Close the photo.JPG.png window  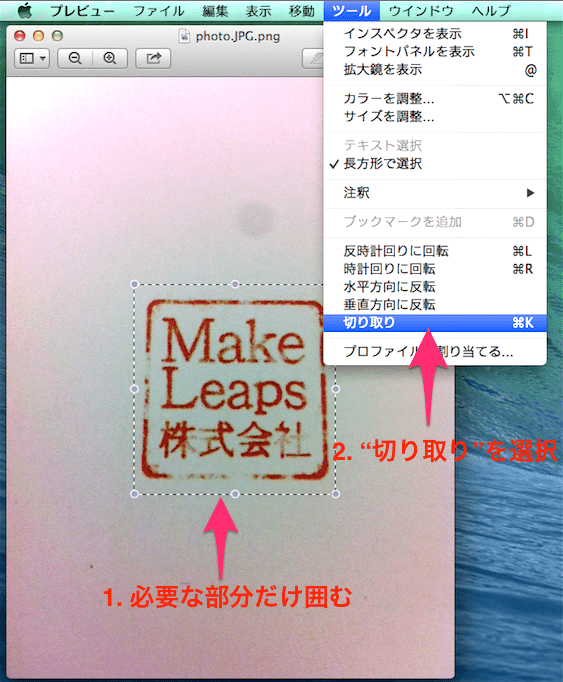tap(20, 36)
